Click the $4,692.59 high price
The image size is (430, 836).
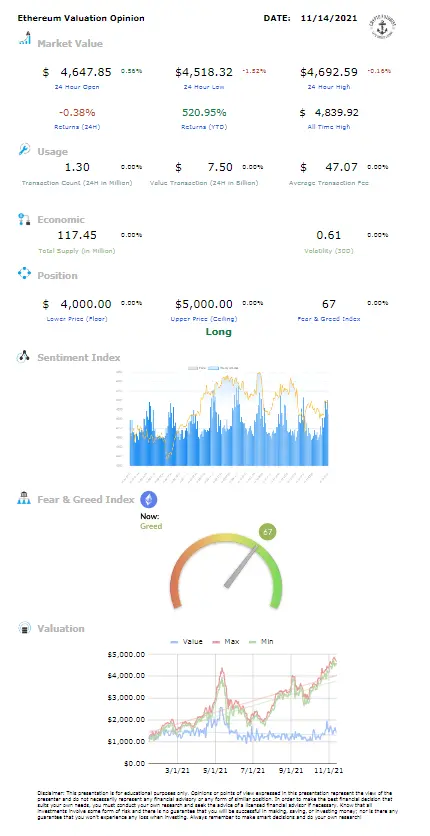[x=329, y=72]
